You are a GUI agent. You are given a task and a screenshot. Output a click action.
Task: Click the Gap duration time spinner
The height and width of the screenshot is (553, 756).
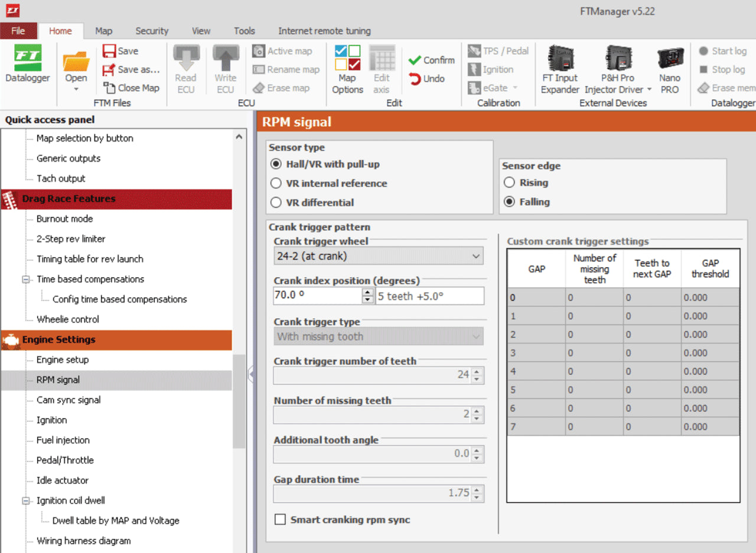click(x=477, y=493)
